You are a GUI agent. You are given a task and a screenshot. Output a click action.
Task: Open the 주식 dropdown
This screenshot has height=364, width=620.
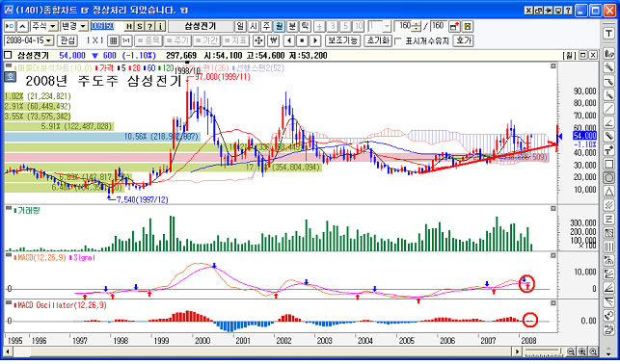(44, 26)
